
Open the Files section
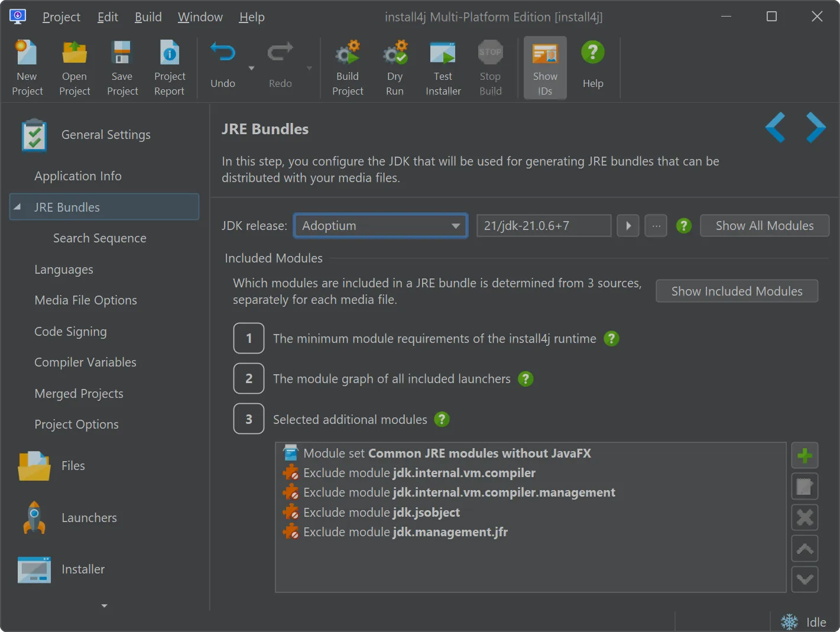click(51, 466)
